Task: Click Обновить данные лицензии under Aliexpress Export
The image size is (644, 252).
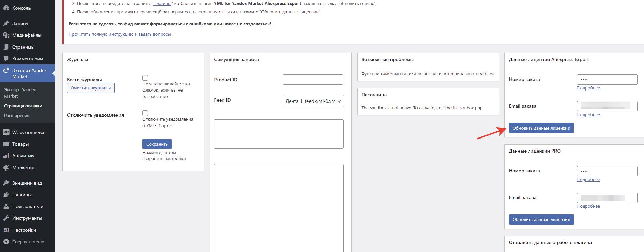Action: [541, 128]
